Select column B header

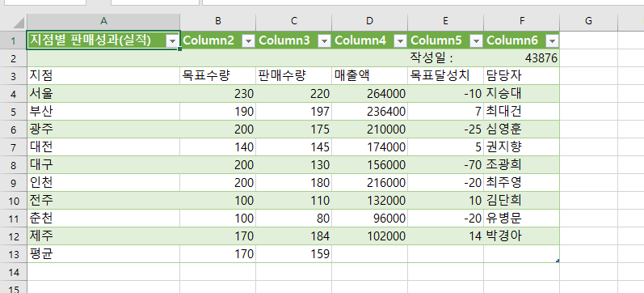tap(217, 21)
